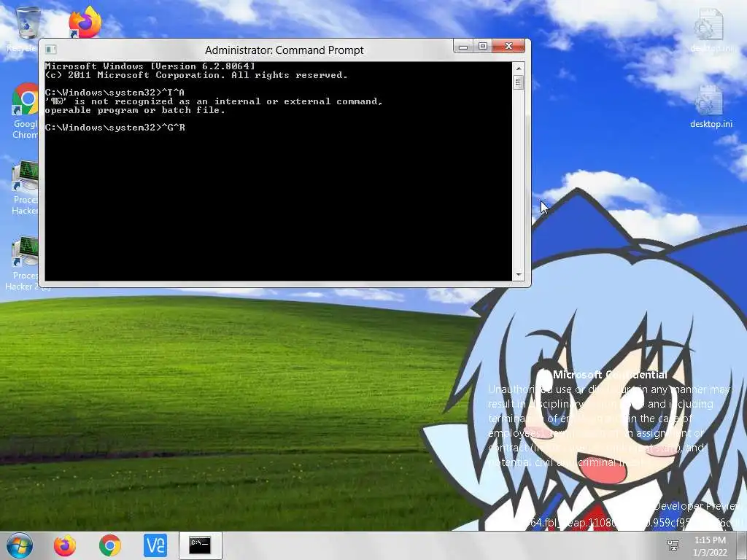Click the Command Prompt scrollbar down arrow

(x=519, y=275)
